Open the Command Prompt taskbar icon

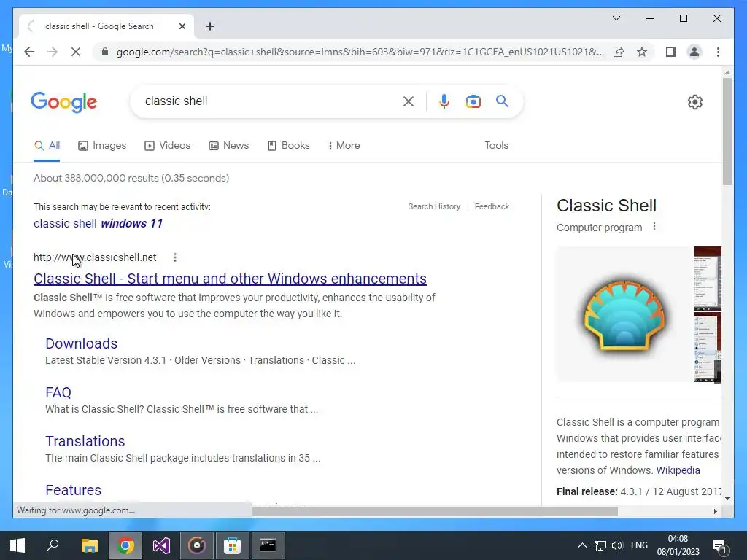(x=268, y=545)
